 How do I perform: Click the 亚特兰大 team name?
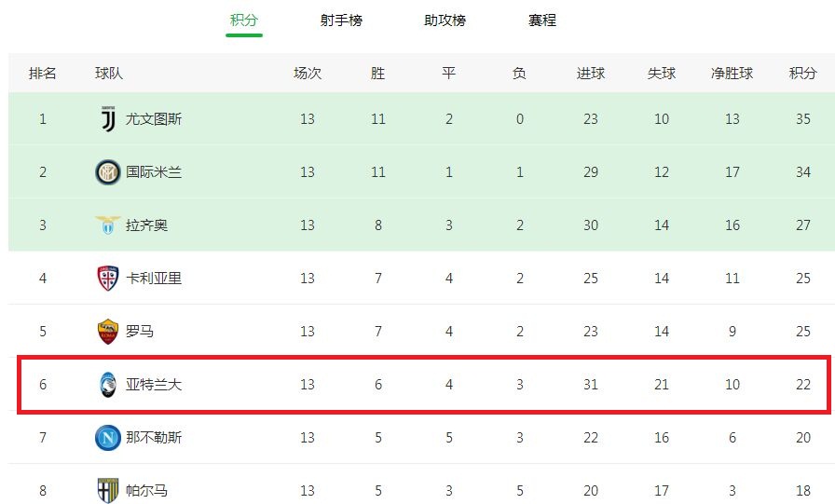[154, 384]
